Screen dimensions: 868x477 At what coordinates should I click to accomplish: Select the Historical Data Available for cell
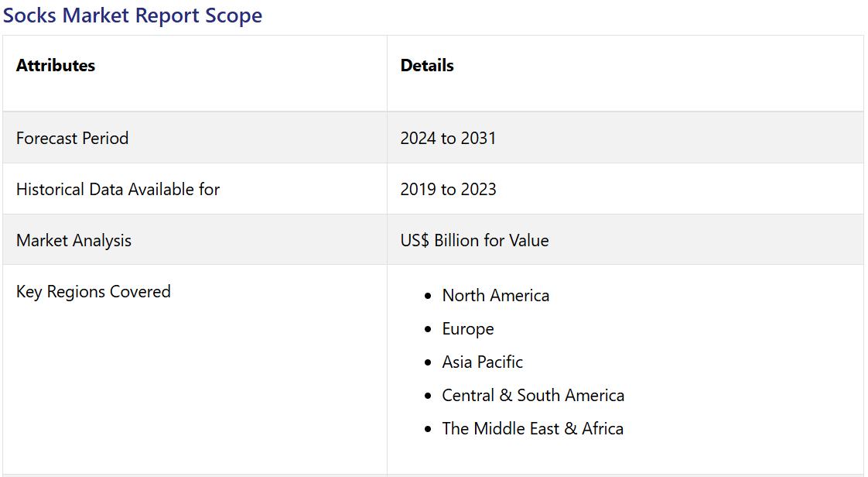118,190
